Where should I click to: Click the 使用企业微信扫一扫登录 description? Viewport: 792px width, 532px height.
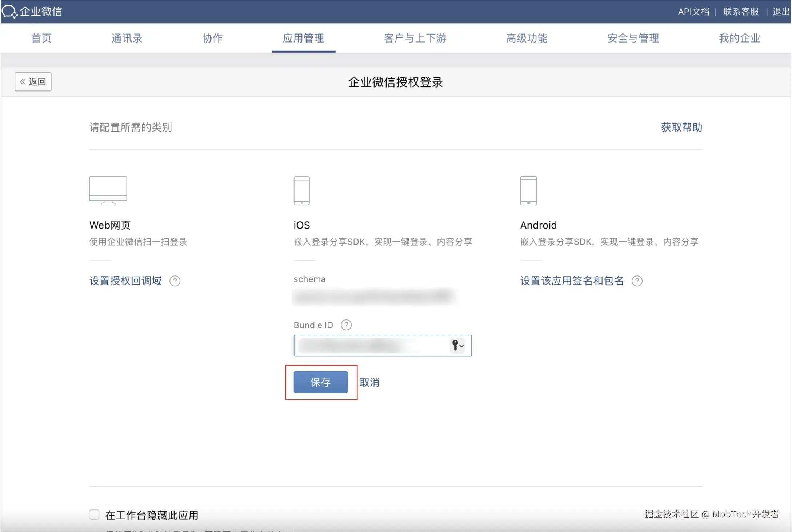138,242
